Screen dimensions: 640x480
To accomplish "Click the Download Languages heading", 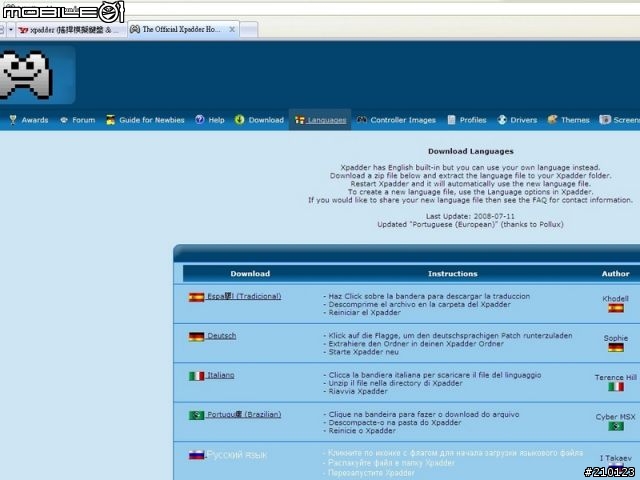I will (471, 151).
